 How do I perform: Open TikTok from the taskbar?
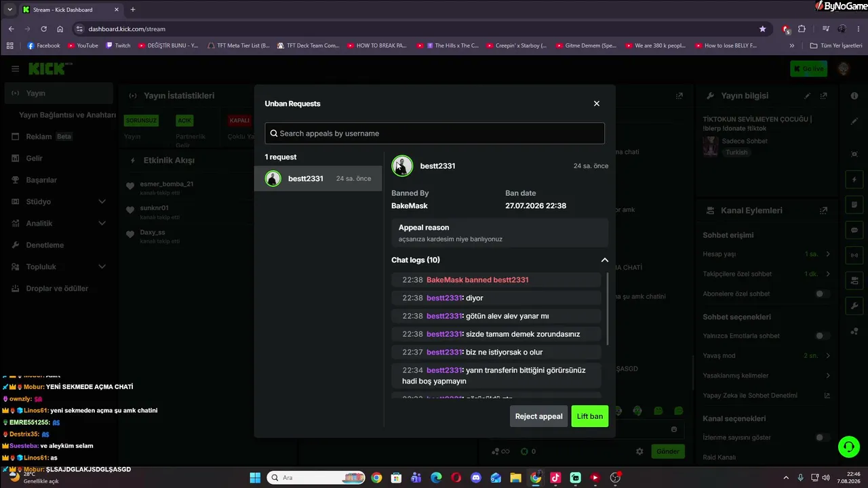click(x=555, y=478)
